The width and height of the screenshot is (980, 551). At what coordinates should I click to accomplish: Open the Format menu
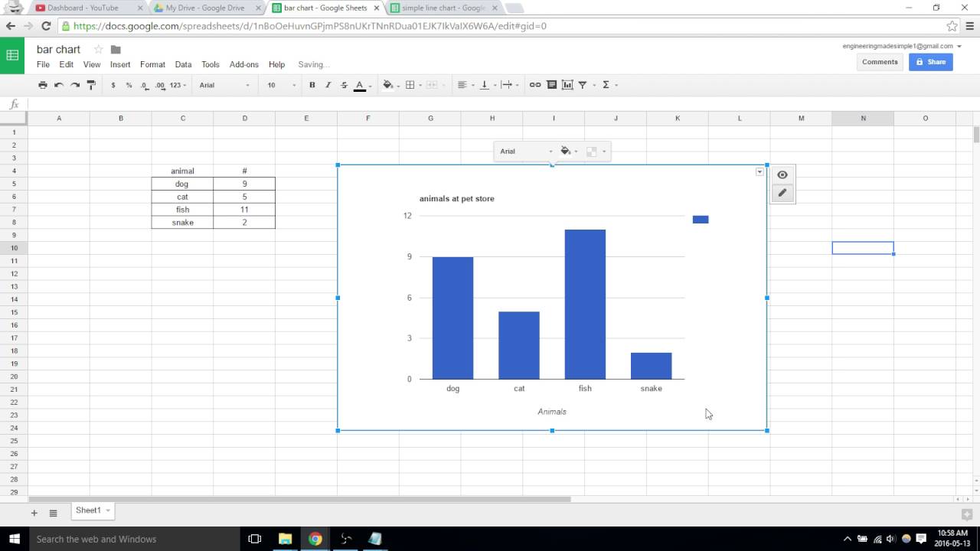tap(152, 65)
